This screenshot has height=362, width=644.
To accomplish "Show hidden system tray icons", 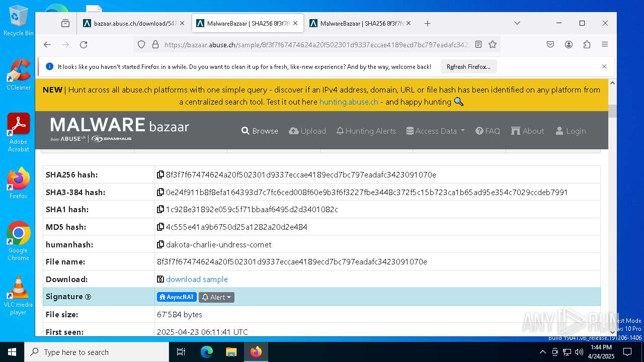I will (x=543, y=352).
